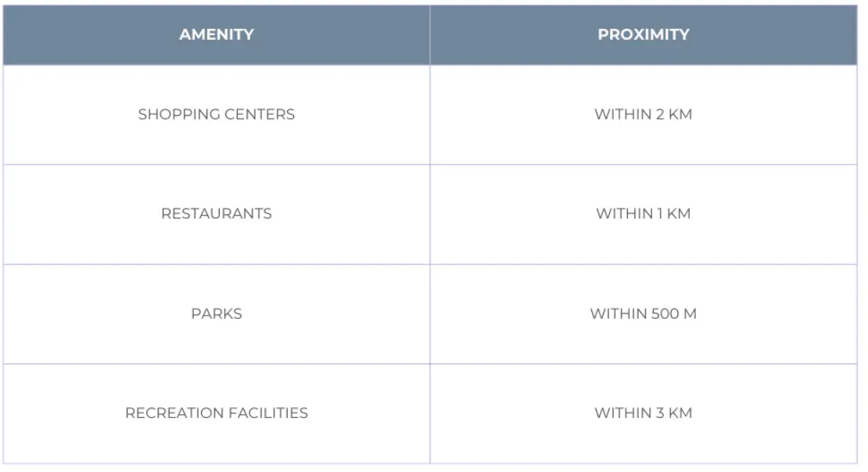Screen dimensions: 868x472
Task: Click the RECREATION FACILITIES cell
Action: tap(217, 413)
